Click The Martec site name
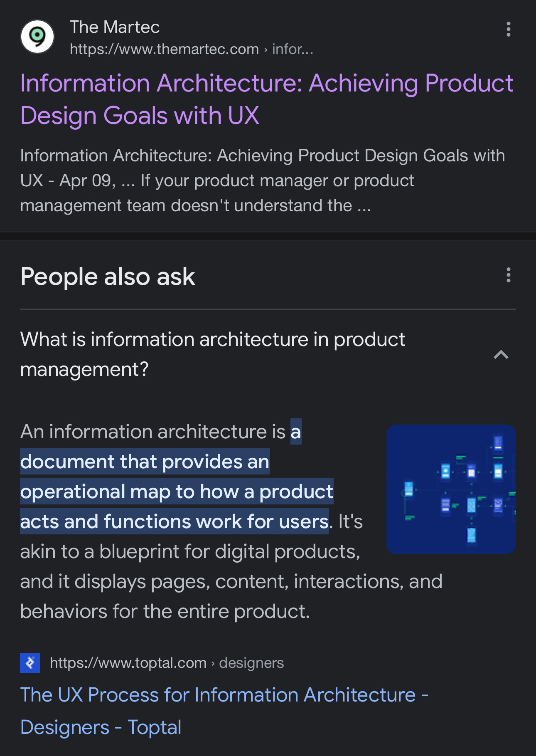 coord(115,27)
